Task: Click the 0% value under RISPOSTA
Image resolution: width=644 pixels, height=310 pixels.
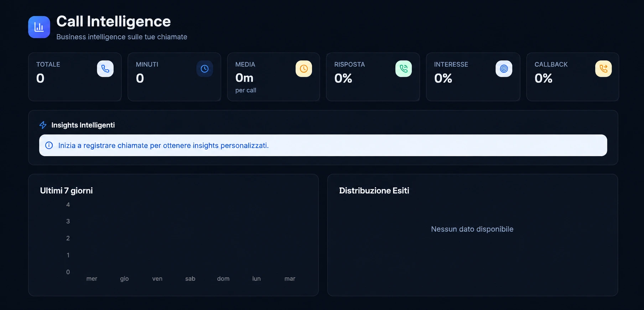Action: pos(343,78)
